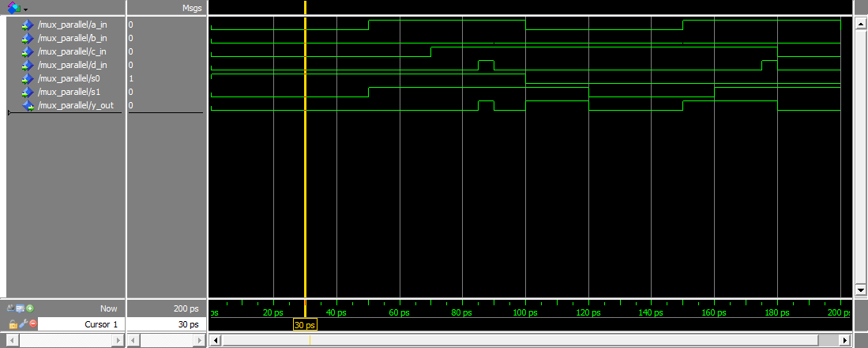
Task: Click the leftmost icon in the Now row
Action: coord(11,308)
